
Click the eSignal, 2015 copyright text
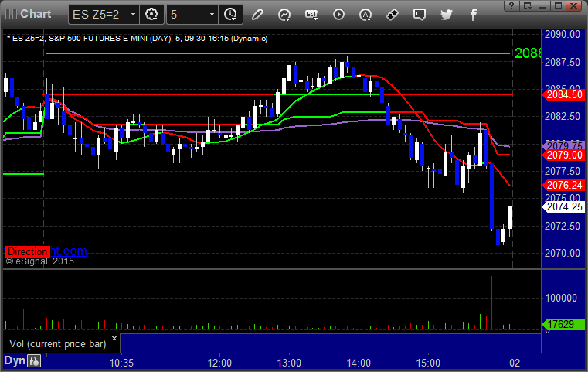(40, 261)
